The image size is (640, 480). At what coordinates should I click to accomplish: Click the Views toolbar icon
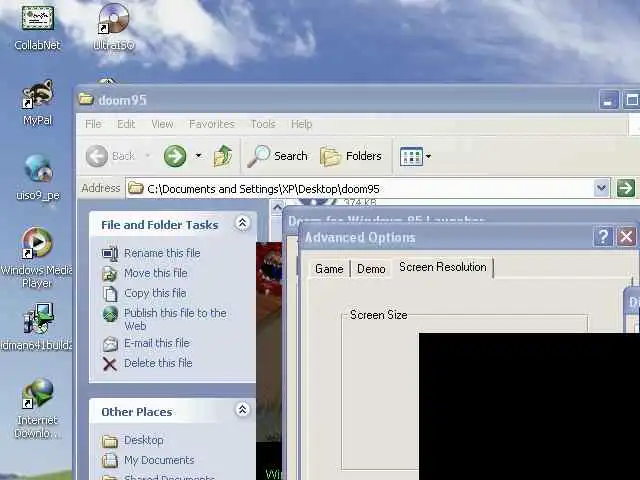click(411, 156)
